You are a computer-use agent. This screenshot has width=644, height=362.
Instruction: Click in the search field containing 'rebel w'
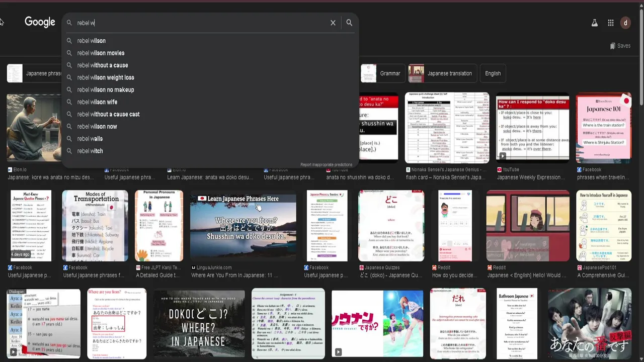click(x=201, y=23)
